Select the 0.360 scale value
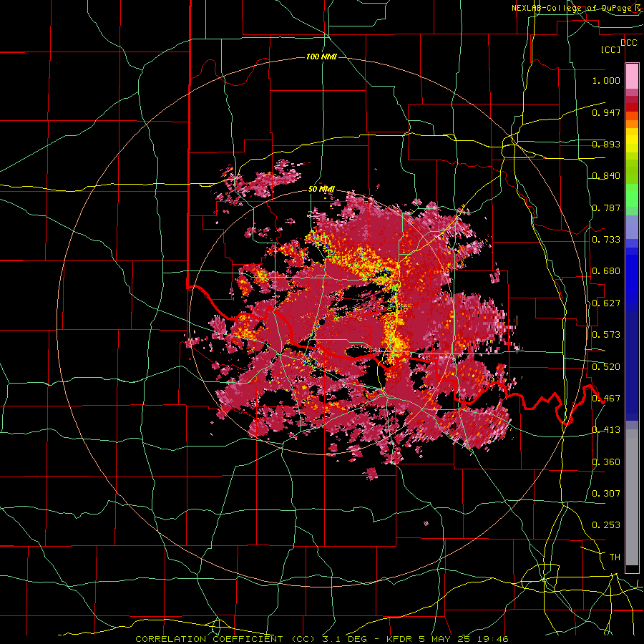Viewport: 644px width, 644px height. (606, 462)
